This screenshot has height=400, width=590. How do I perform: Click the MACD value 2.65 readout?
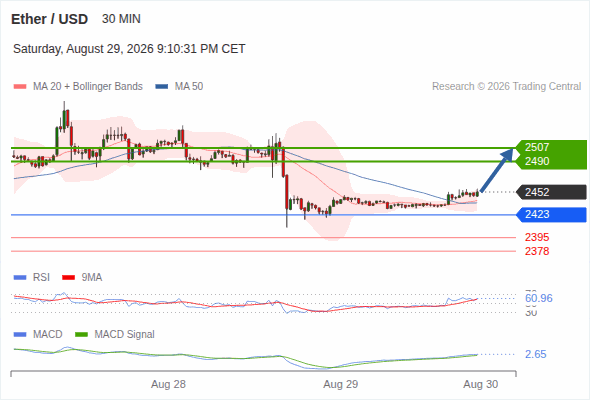[x=535, y=354]
